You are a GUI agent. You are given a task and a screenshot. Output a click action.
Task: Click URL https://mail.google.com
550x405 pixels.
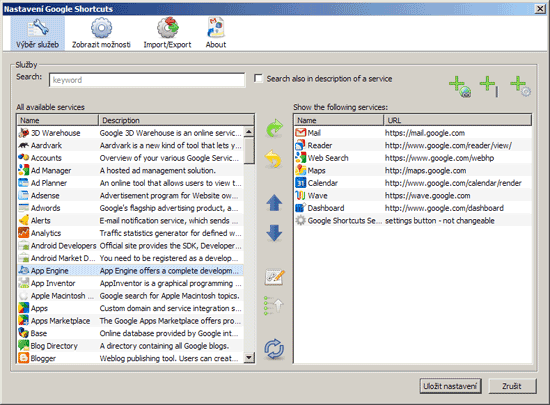pos(425,133)
